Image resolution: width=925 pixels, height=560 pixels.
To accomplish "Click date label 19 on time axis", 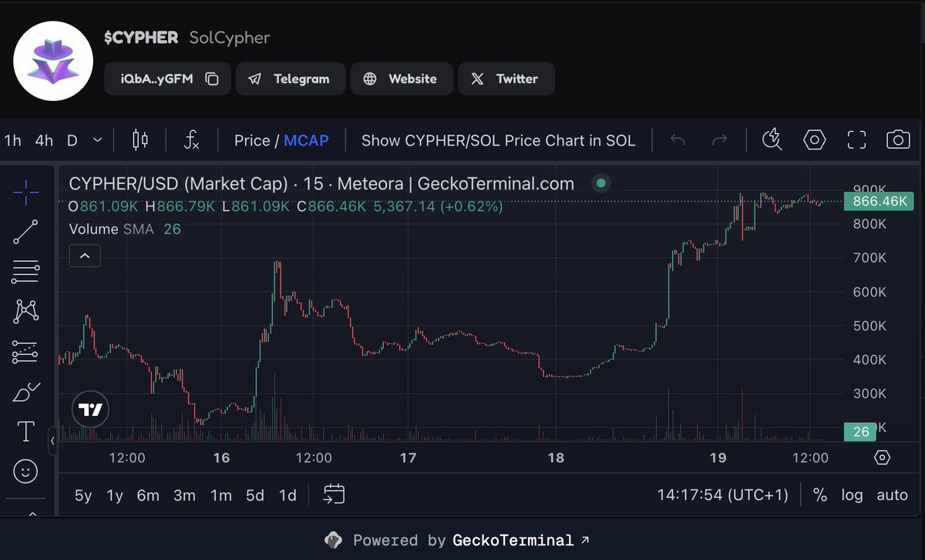I will [x=718, y=458].
